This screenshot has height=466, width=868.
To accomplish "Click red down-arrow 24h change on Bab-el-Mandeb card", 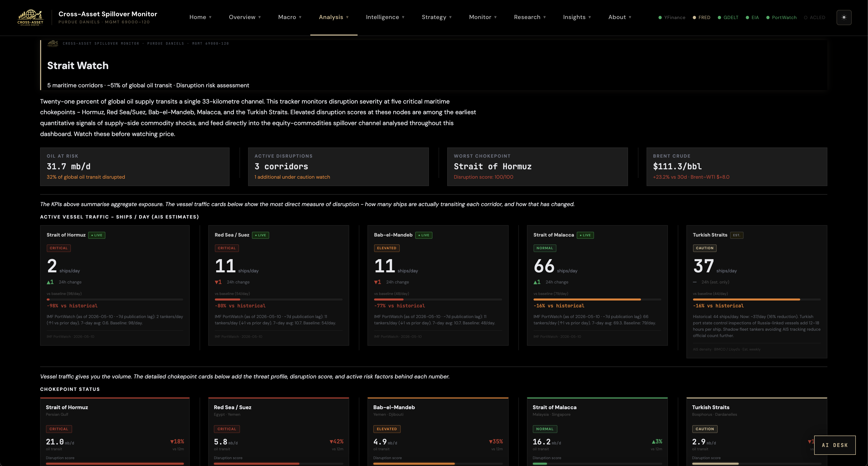I will [x=377, y=282].
